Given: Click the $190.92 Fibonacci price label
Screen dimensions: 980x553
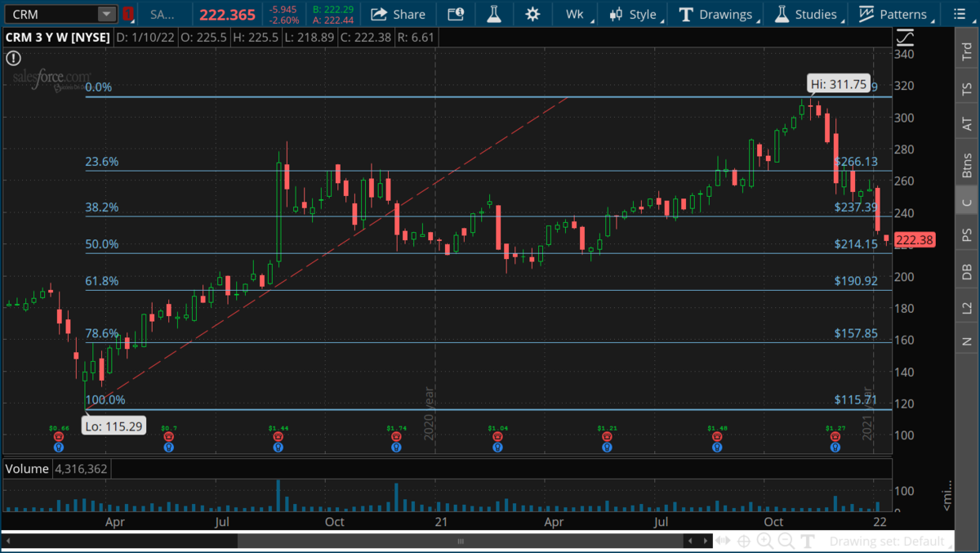Looking at the screenshot, I should 856,281.
